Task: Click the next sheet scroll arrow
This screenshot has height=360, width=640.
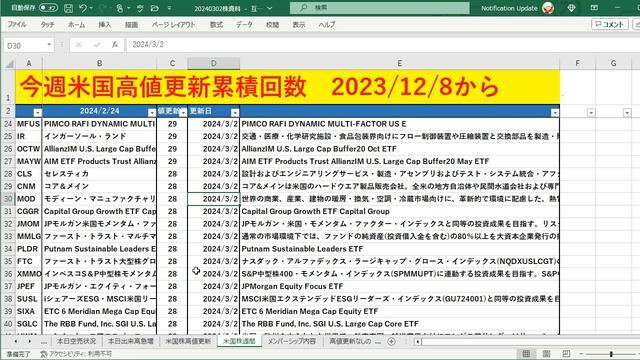Action: coord(29,341)
